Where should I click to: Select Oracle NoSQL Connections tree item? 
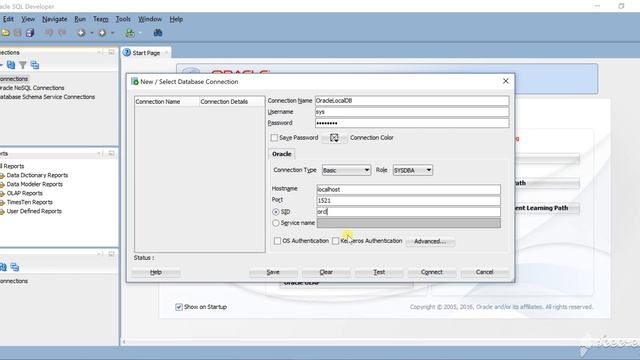coord(32,88)
